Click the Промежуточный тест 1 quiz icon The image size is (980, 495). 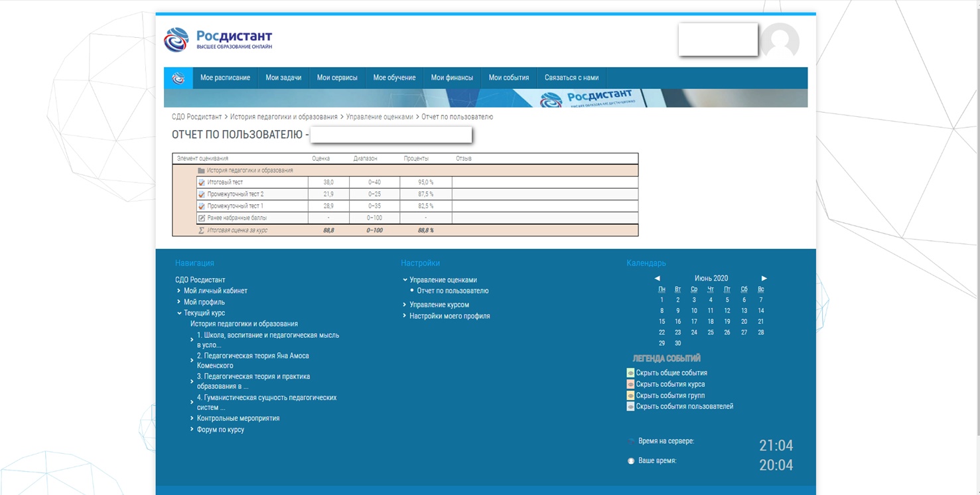202,206
